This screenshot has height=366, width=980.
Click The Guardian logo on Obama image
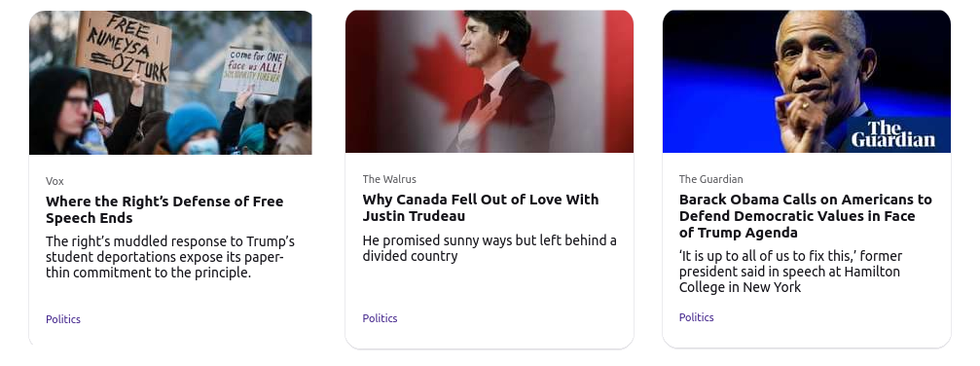point(892,134)
